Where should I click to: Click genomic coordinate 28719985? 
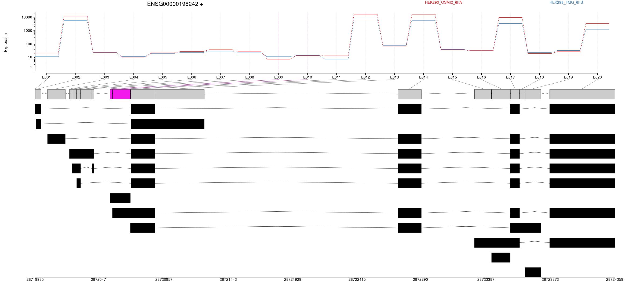(35, 279)
